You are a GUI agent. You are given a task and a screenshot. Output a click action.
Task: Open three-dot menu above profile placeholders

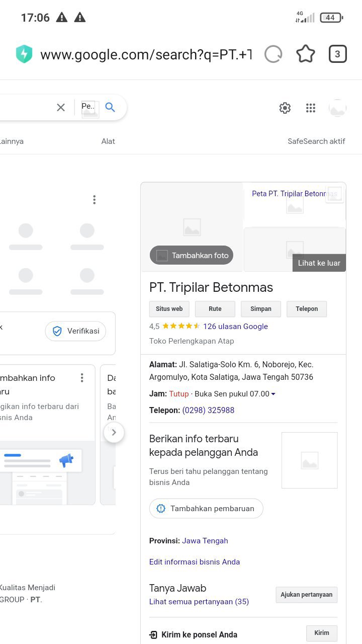(x=94, y=200)
